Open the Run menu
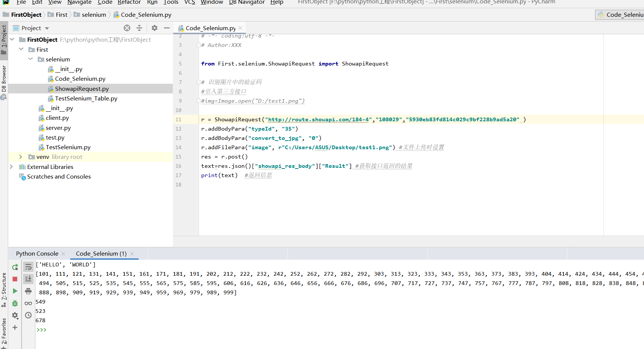The height and width of the screenshot is (349, 644). 152,2
